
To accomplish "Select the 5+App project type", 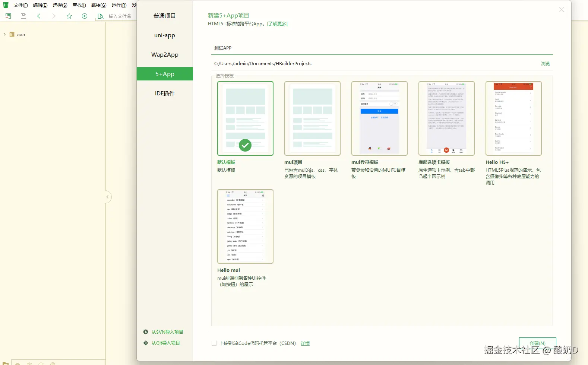I will click(x=165, y=74).
